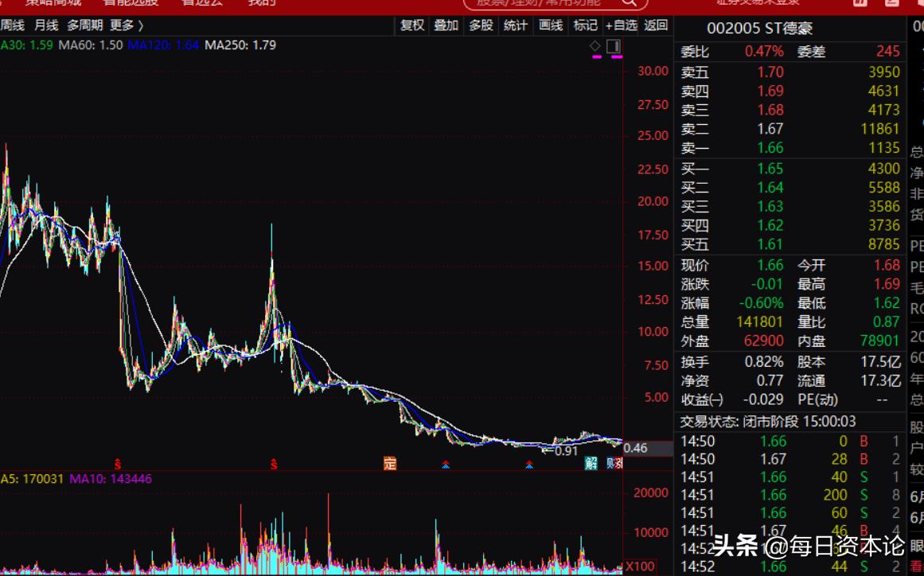Click the 内盘 78901 value
The width and height of the screenshot is (924, 576).
click(x=879, y=341)
